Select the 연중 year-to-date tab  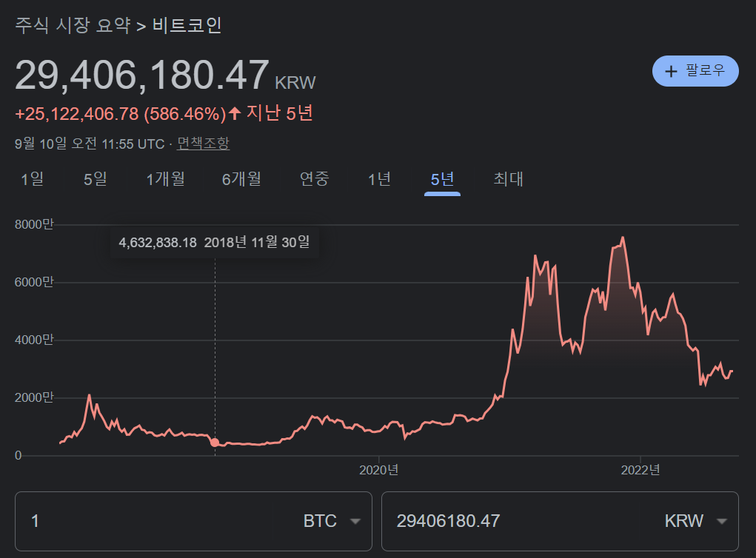click(315, 179)
